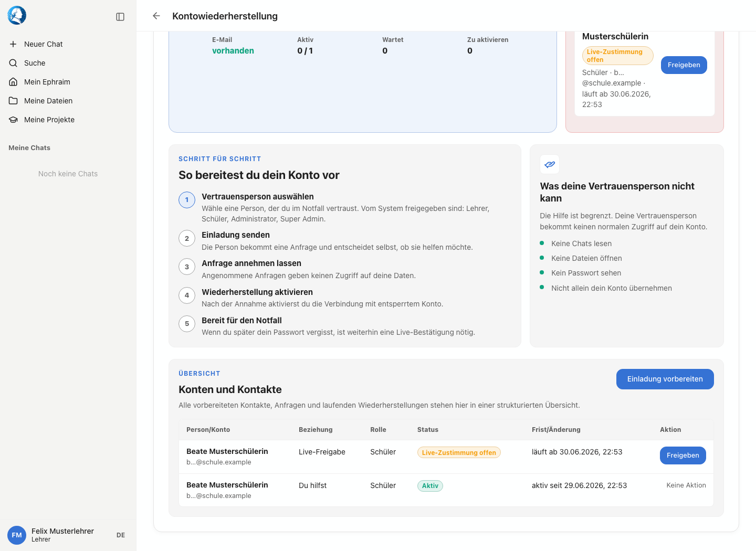Click the home icon for Mein Ephraim

click(x=13, y=82)
